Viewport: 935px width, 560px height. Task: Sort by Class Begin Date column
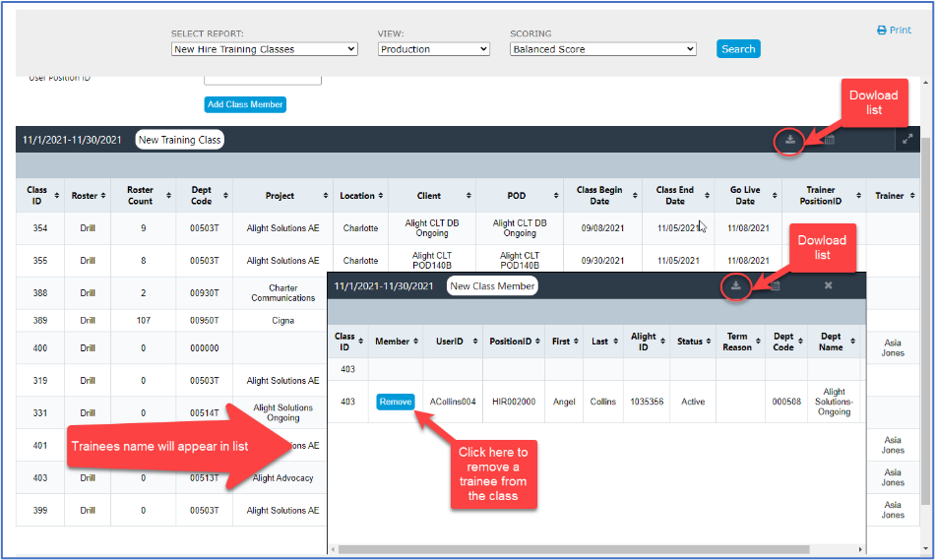point(600,196)
